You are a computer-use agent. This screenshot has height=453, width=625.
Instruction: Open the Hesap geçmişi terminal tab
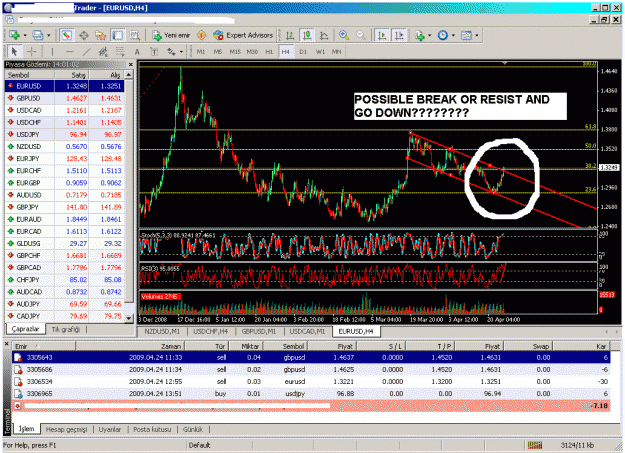pyautogui.click(x=66, y=429)
